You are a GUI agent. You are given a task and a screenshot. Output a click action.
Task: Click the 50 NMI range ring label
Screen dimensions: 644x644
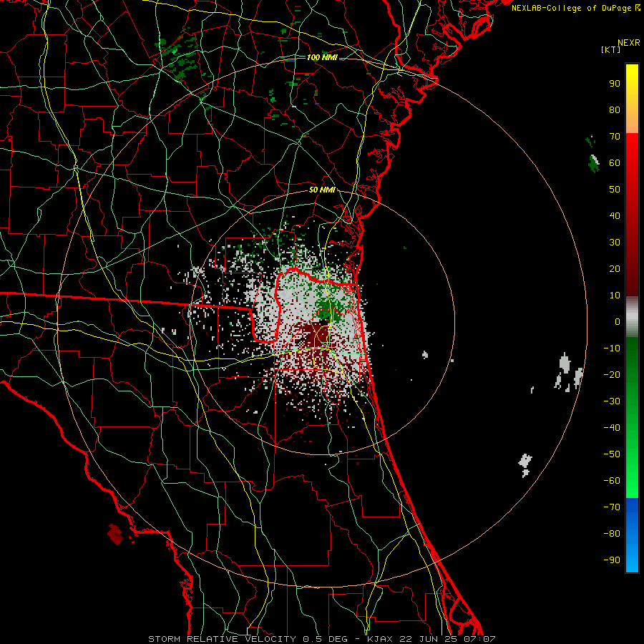click(322, 190)
